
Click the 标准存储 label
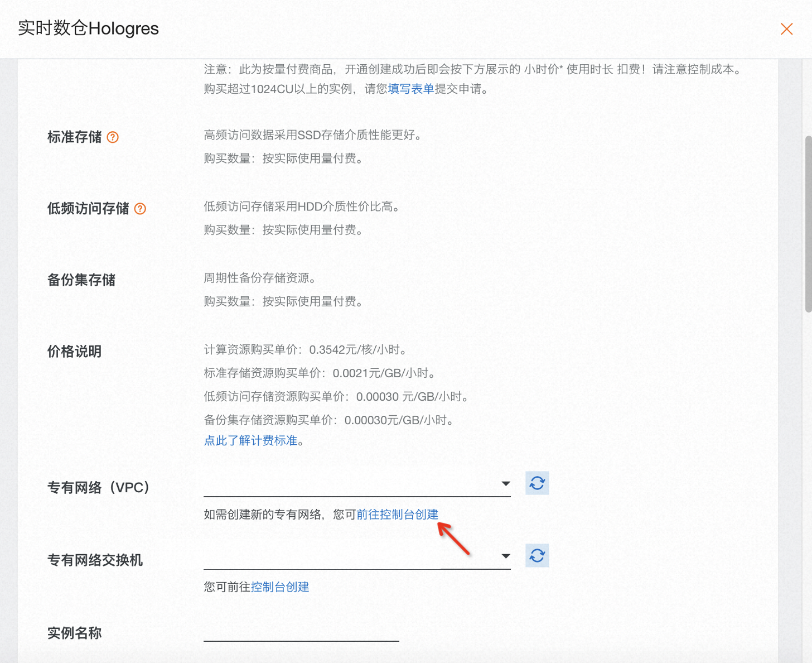click(74, 137)
